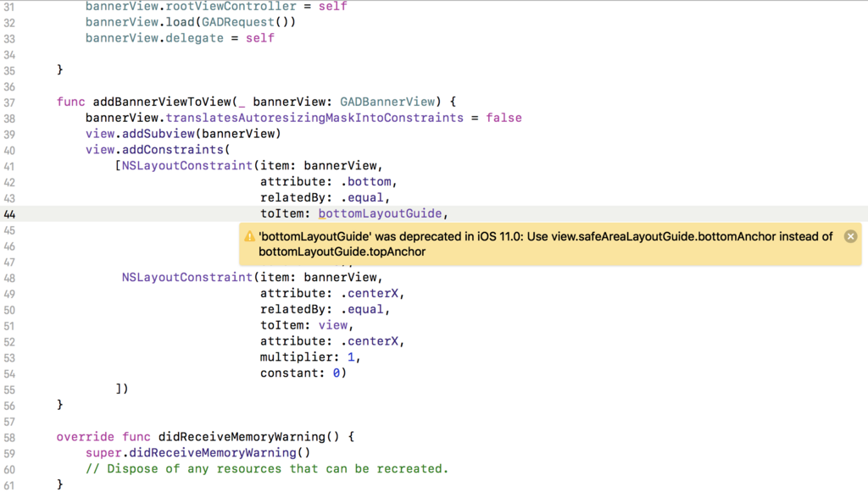The image size is (868, 492).
Task: Click .centerX on line 52
Action: click(370, 341)
